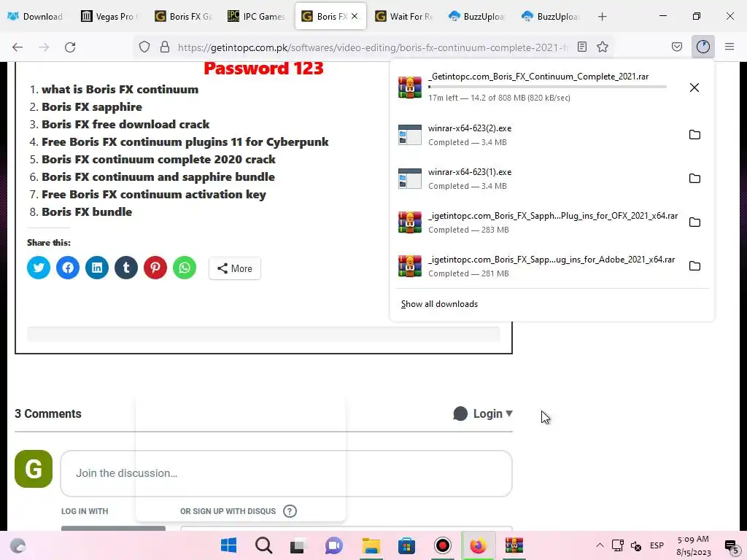Open Task View on the taskbar
The height and width of the screenshot is (560, 747).
pyautogui.click(x=298, y=545)
